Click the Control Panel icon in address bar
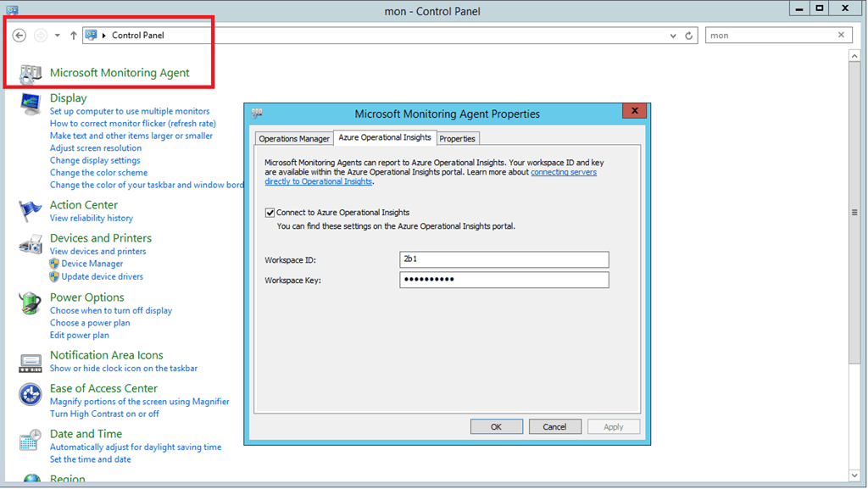Screen dimensions: 868x489 coord(92,35)
